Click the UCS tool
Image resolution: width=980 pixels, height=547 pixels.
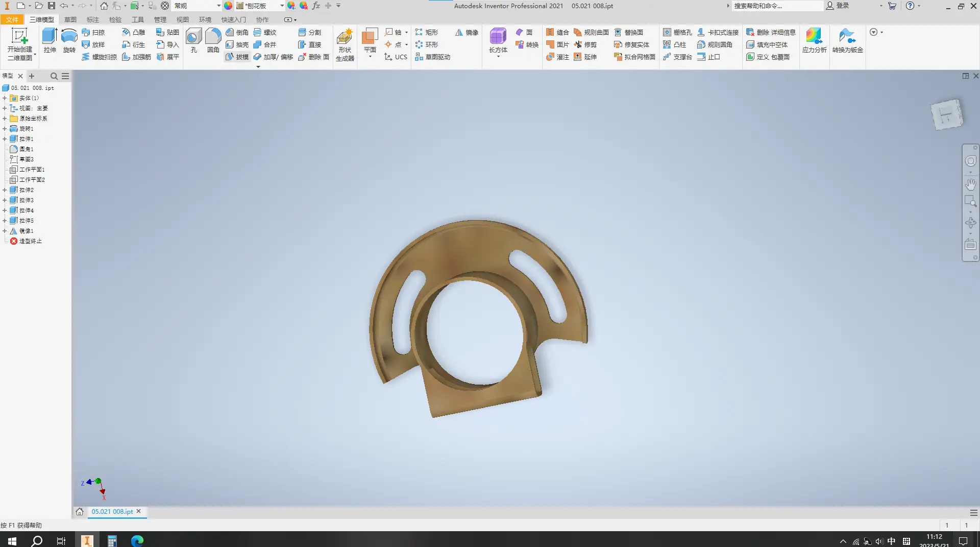(x=396, y=57)
